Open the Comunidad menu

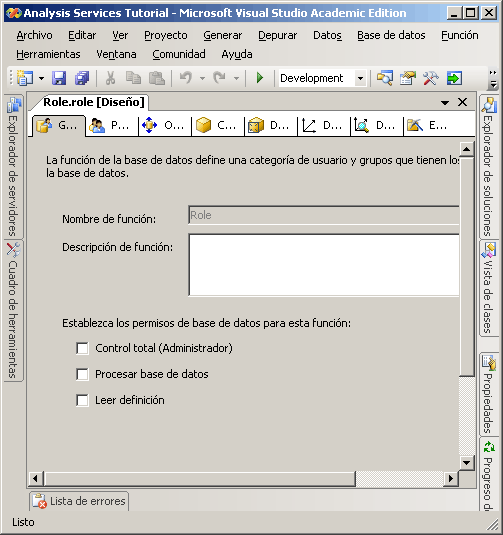[x=179, y=54]
